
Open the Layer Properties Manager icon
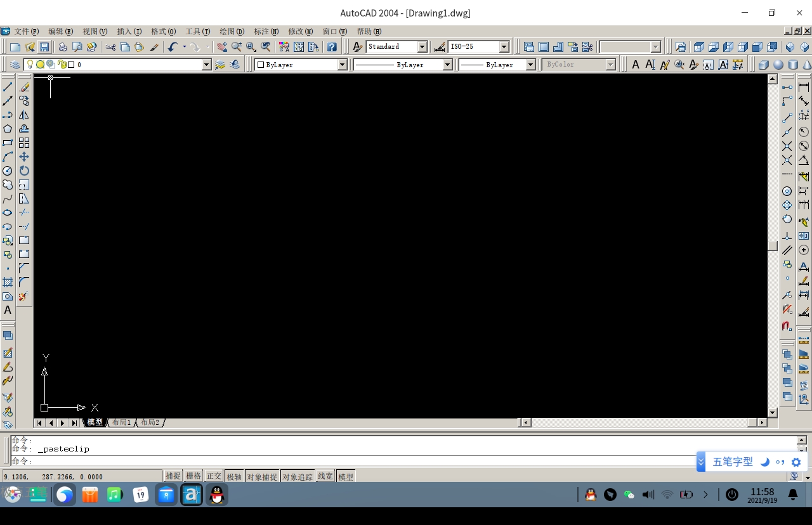click(x=15, y=65)
